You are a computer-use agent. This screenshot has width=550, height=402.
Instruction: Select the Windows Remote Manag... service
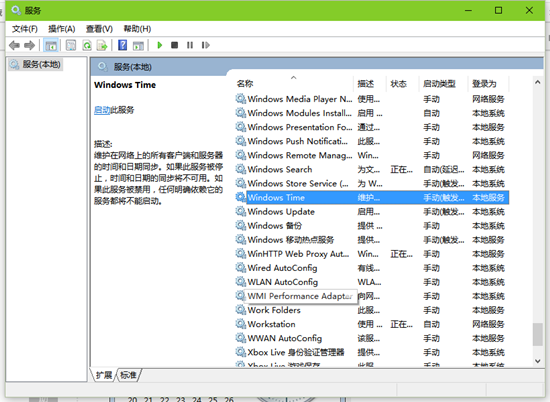(x=372, y=155)
